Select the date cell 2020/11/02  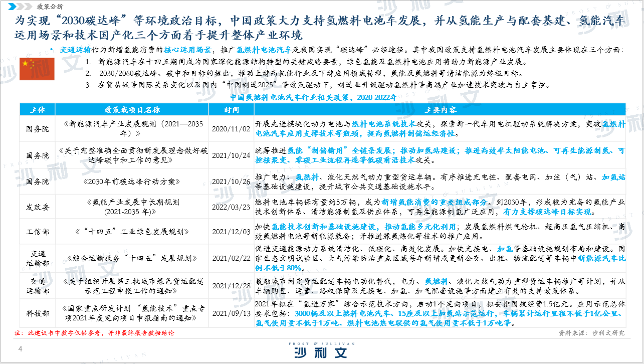(x=231, y=129)
